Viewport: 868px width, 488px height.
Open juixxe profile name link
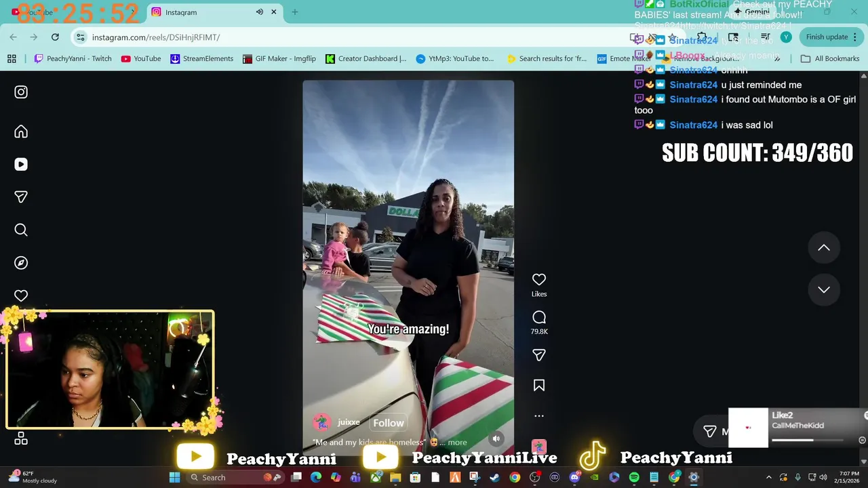click(x=349, y=422)
